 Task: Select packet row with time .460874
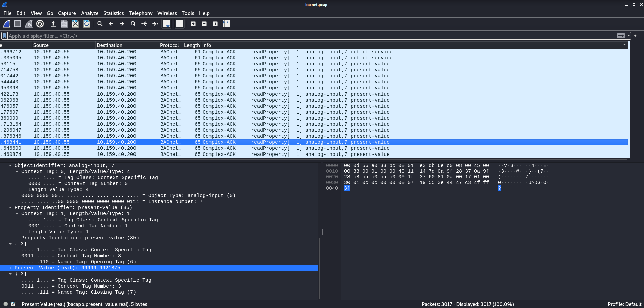click(x=314, y=154)
